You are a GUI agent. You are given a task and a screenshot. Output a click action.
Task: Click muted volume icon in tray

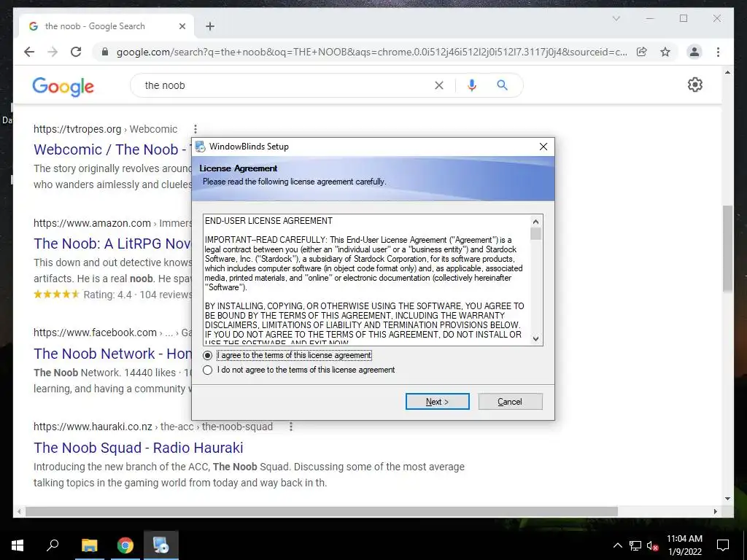pos(653,545)
